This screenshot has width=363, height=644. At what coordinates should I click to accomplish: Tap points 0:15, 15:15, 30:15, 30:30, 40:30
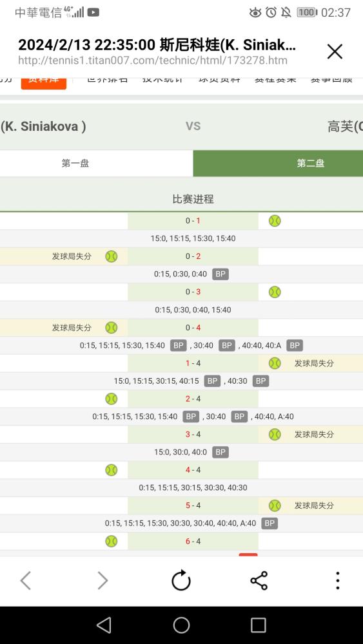(x=193, y=488)
